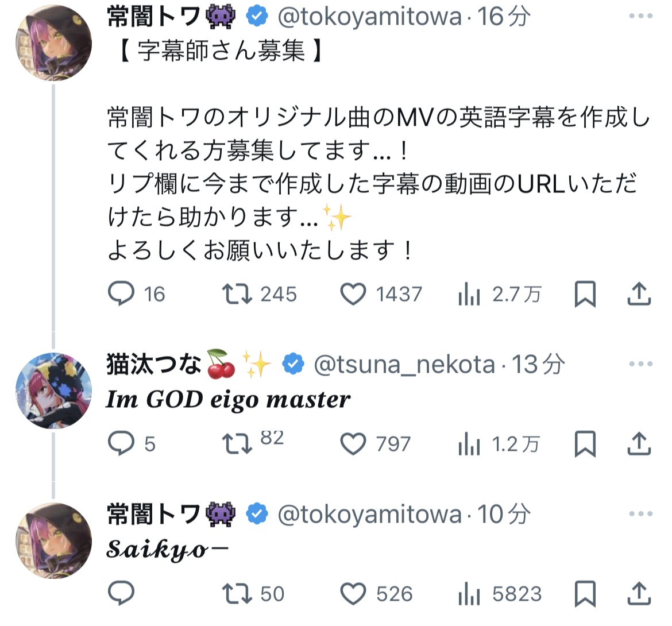Bookmark the subtitle recruitment tweet
This screenshot has height=626, width=672.
(585, 294)
